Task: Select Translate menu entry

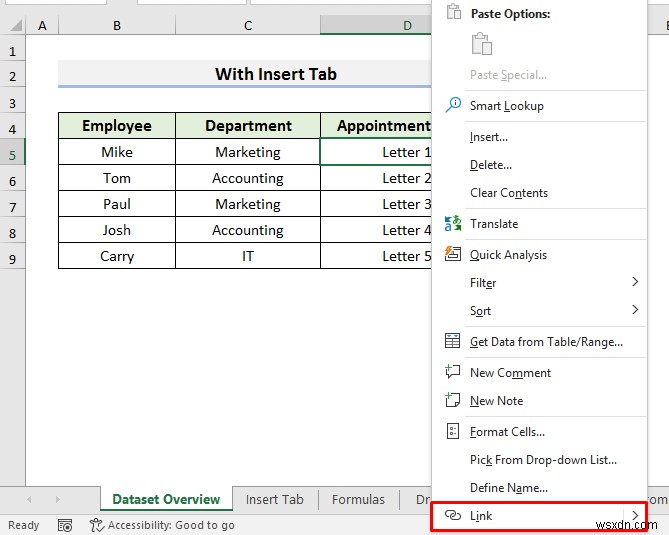Action: pyautogui.click(x=539, y=224)
